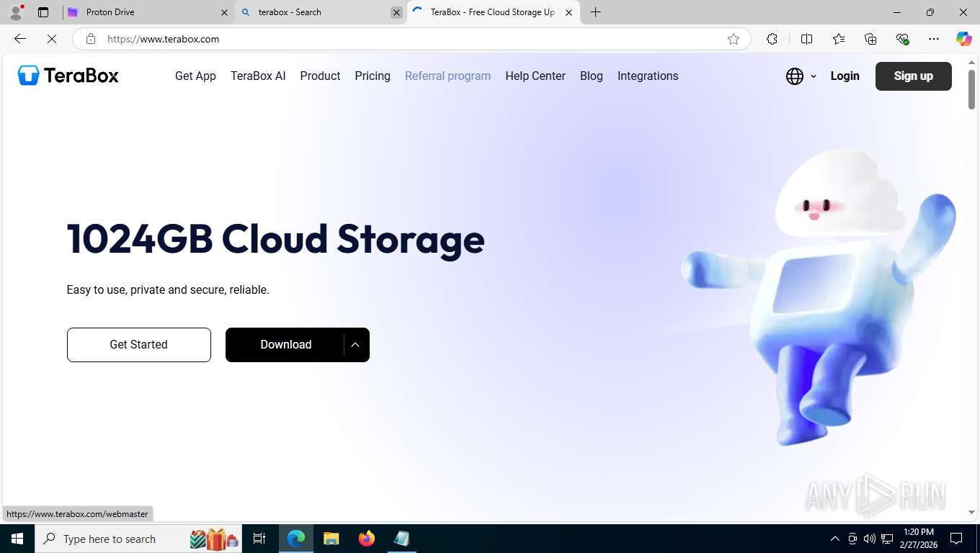980x553 pixels.
Task: Click the Get Started button
Action: [139, 345]
